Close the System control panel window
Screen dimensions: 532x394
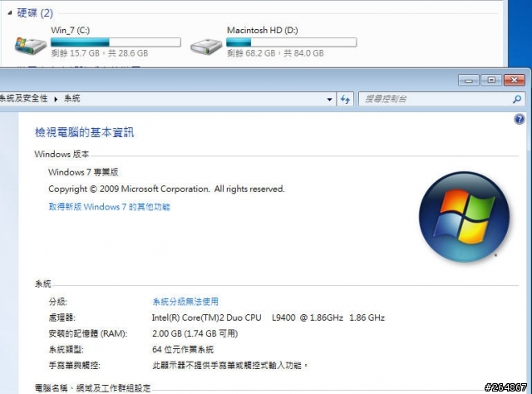point(515,80)
